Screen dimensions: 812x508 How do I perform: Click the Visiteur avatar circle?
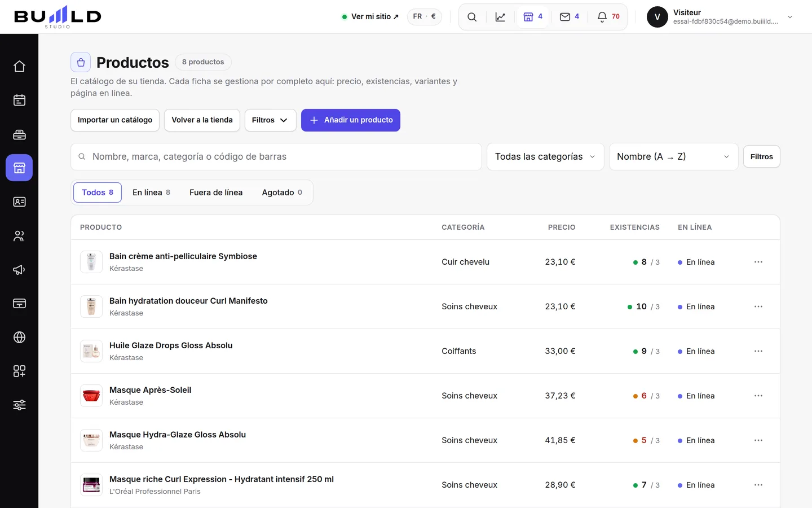(657, 17)
